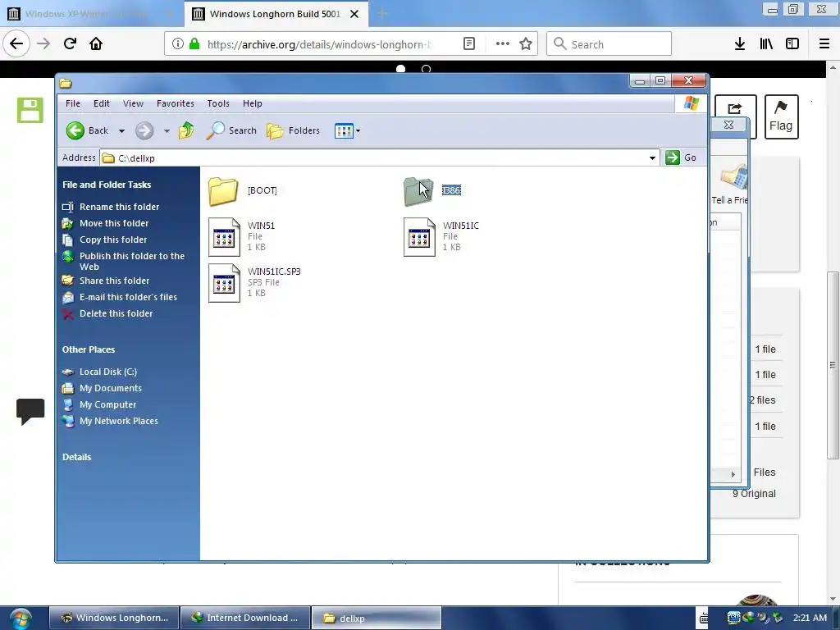Toggle Firefox sidebar icon
Screen dimensions: 840x630
[792, 44]
